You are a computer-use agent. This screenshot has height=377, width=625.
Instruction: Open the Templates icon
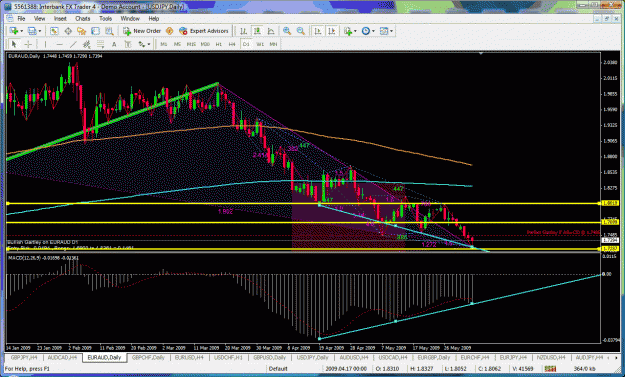384,31
